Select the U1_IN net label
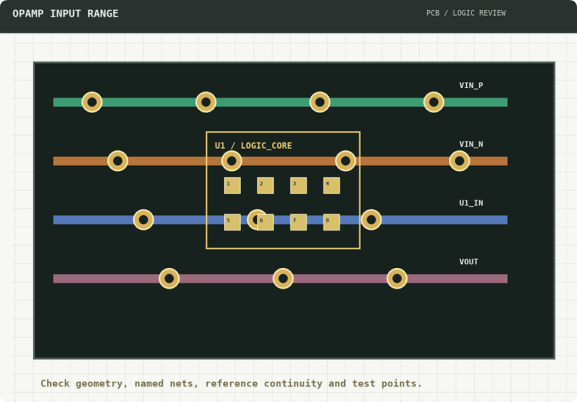577x402 pixels. [471, 203]
